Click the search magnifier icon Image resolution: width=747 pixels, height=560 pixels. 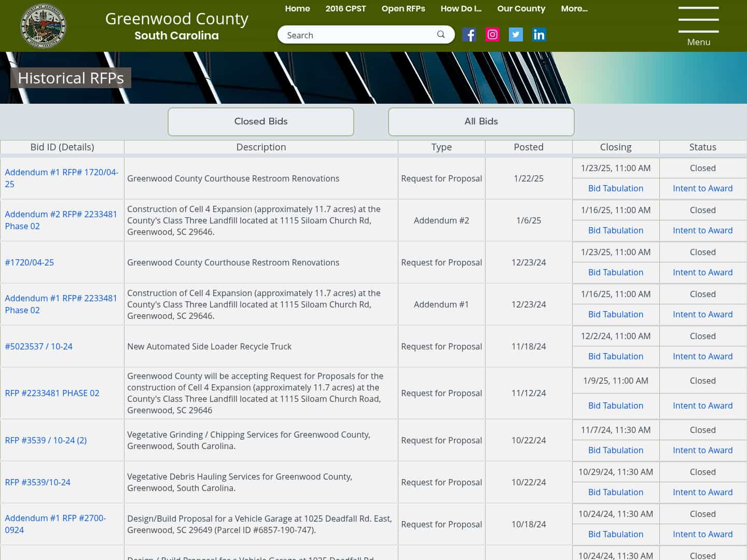point(440,34)
